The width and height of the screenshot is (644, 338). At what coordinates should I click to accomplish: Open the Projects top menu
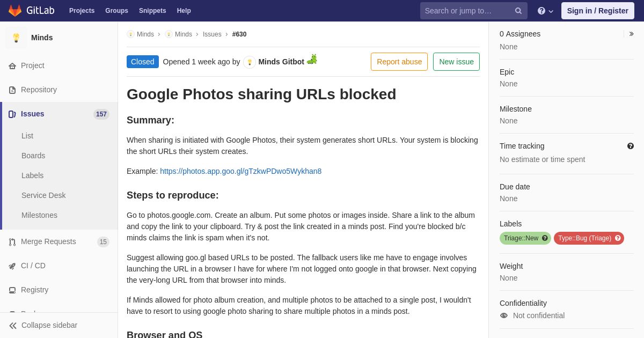pyautogui.click(x=82, y=11)
